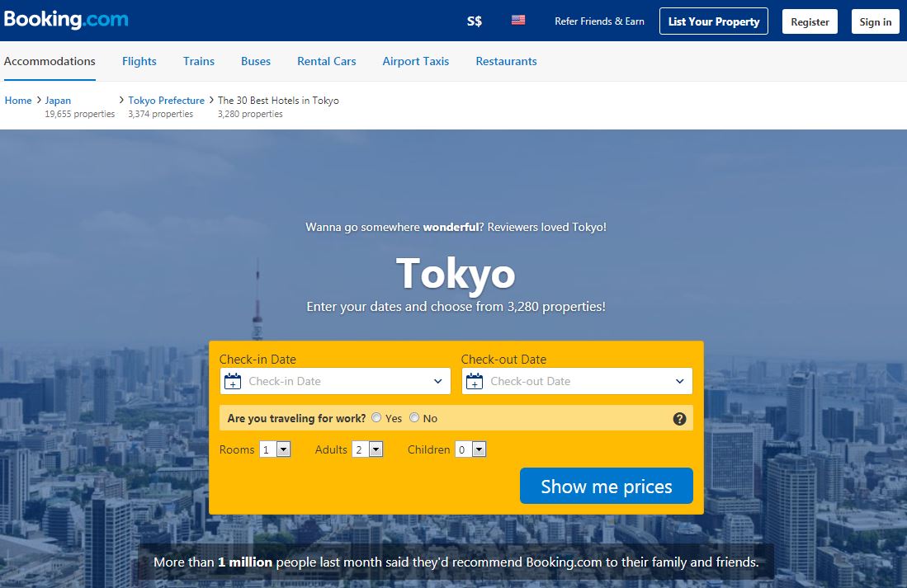Screen dimensions: 907x588
Task: Click the 3,374 properties text
Action: 161,114
